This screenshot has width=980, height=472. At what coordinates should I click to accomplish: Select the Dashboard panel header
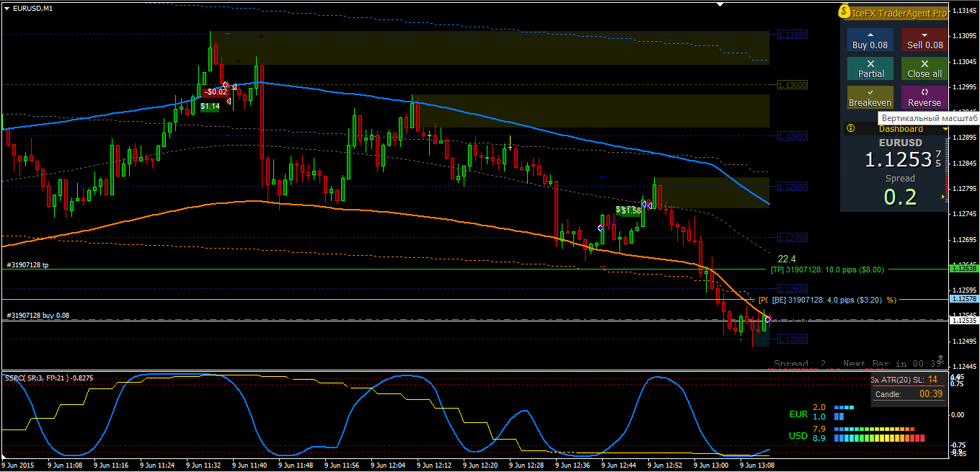(x=896, y=128)
